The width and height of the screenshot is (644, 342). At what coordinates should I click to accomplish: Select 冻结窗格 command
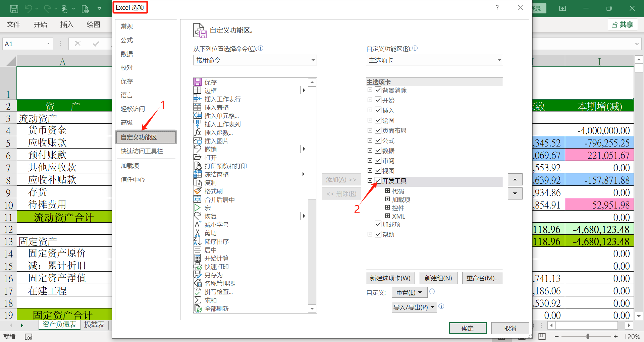(216, 174)
